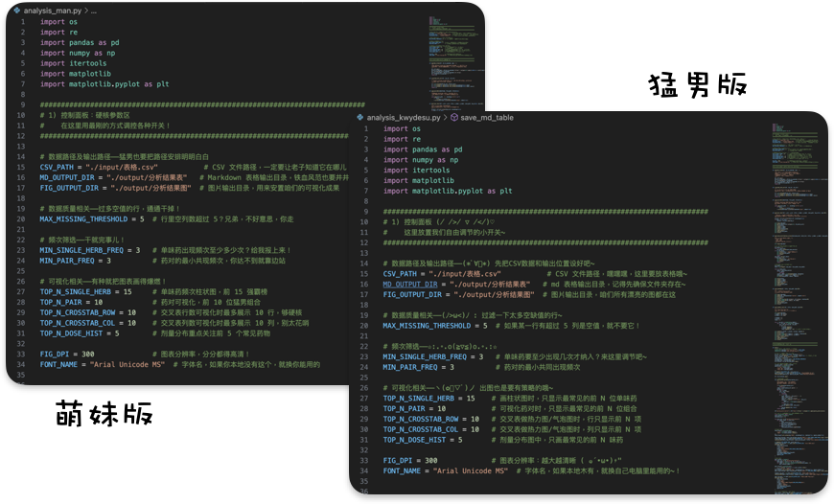834x504 pixels.
Task: Place cursor on FONT_NAME in analysis_man.py
Action: [x=59, y=364]
